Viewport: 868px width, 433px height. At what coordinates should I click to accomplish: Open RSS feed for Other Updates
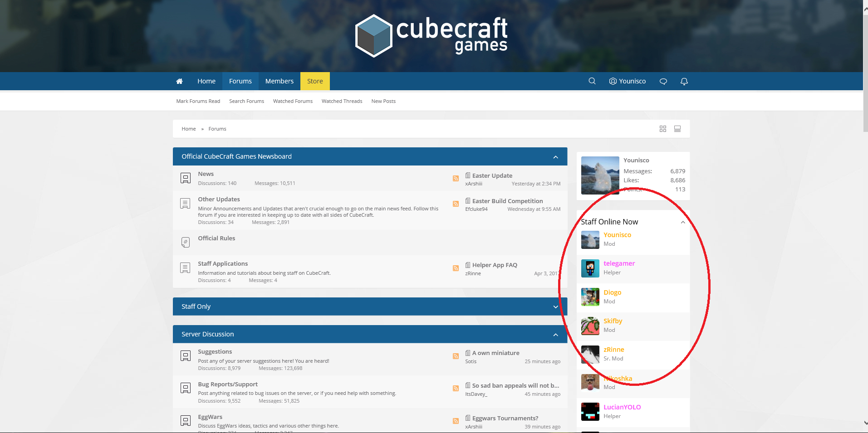456,204
